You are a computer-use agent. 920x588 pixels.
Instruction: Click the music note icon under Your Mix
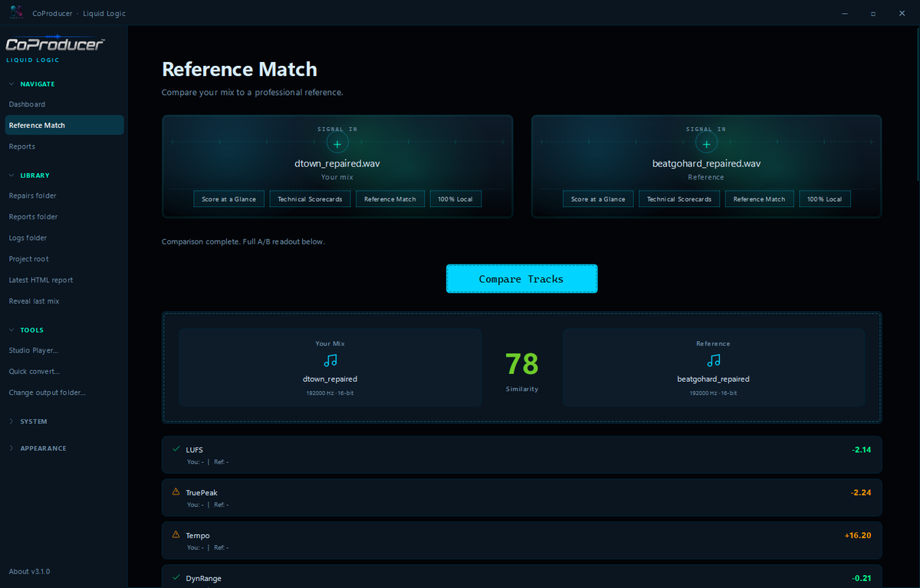[x=330, y=360]
